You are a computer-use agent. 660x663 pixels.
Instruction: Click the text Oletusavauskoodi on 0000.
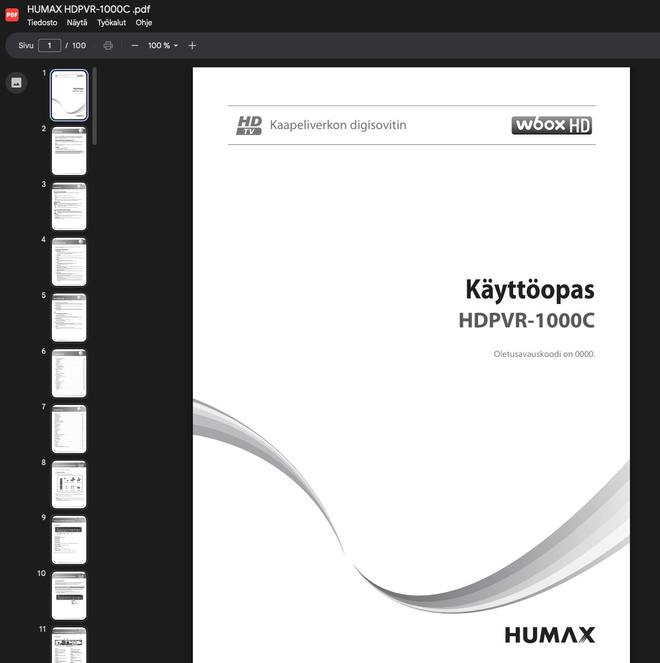pyautogui.click(x=544, y=354)
